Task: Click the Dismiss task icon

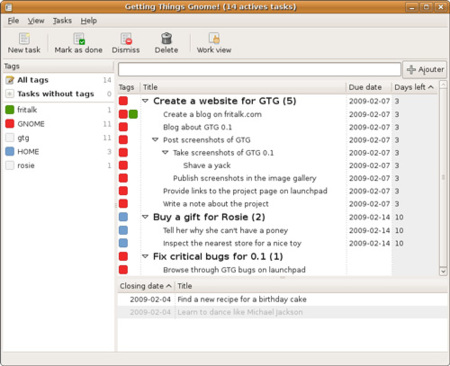Action: 126,39
